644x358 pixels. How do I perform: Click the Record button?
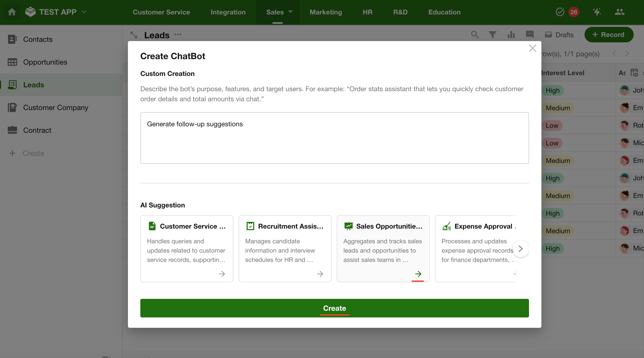click(x=609, y=35)
